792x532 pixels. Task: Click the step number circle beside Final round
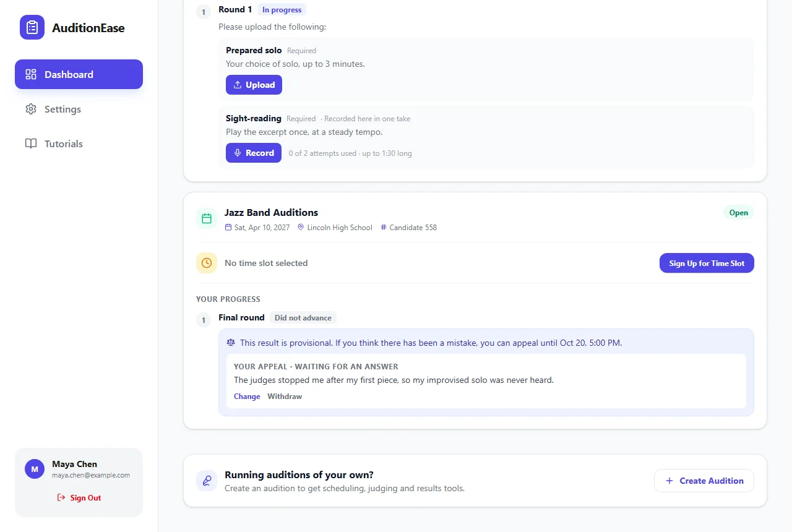coord(204,320)
